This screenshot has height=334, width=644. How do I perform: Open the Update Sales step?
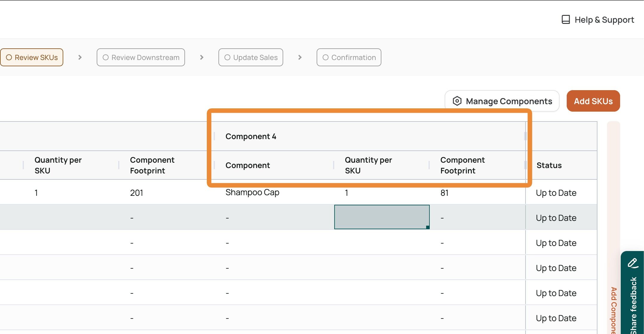pyautogui.click(x=251, y=57)
